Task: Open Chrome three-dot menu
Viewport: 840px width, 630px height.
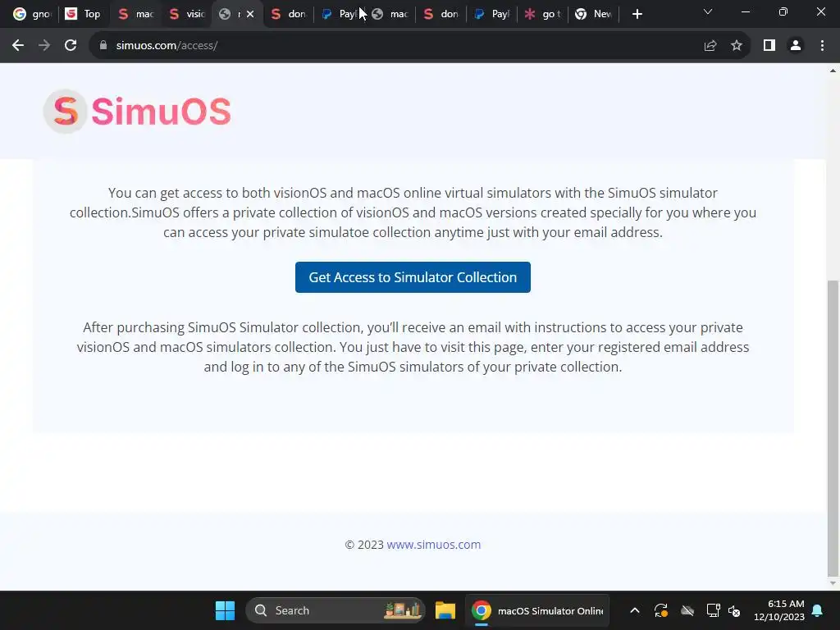Action: pyautogui.click(x=822, y=46)
